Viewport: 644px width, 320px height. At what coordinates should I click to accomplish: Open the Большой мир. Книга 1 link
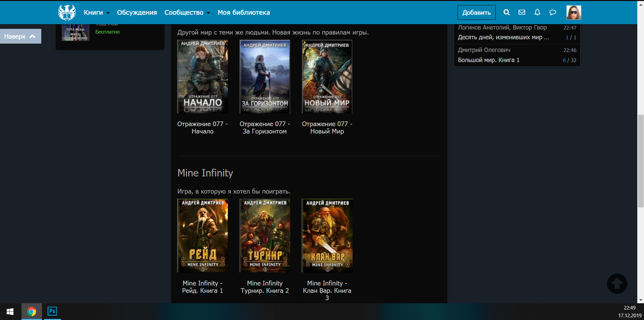tap(489, 60)
